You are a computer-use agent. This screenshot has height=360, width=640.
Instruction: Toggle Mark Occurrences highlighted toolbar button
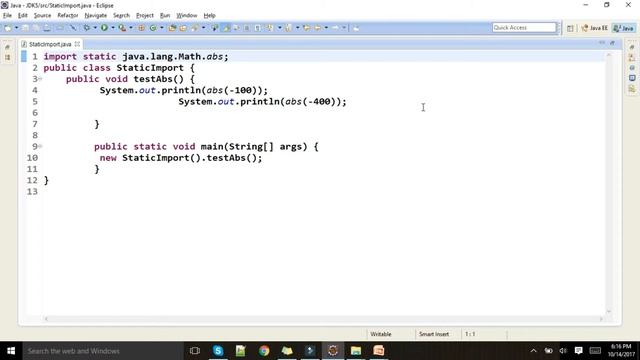226,28
